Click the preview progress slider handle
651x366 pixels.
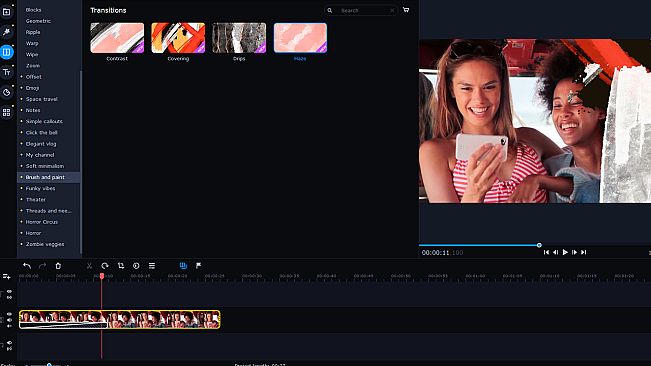539,245
